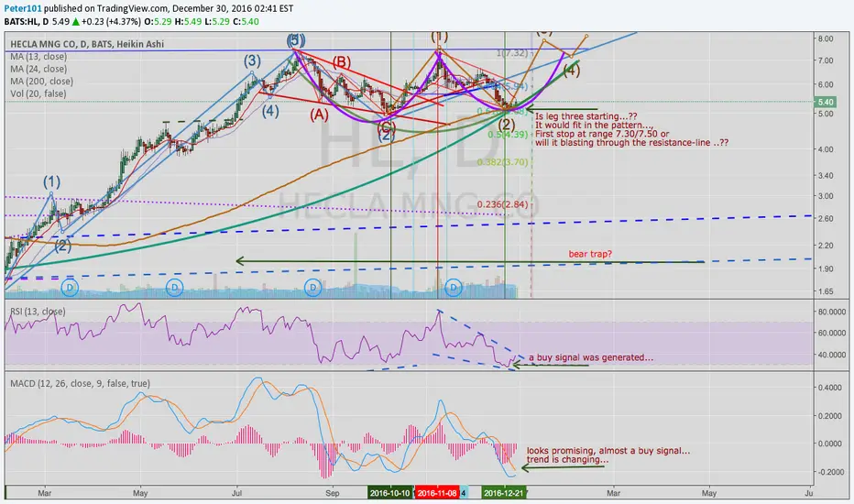Click the BATS:HL, D symbol header text
854x504 pixels.
[x=27, y=22]
